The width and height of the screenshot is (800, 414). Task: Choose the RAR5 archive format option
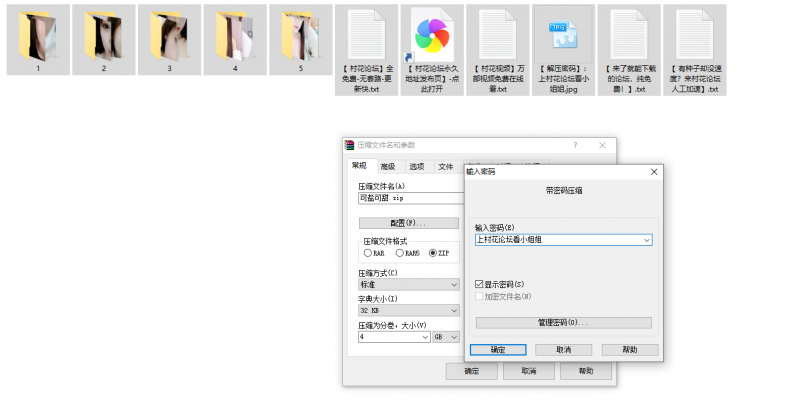[x=398, y=253]
